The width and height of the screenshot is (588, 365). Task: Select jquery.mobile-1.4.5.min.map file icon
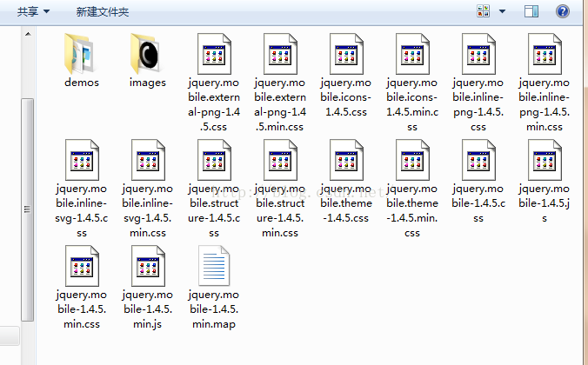coord(214,266)
